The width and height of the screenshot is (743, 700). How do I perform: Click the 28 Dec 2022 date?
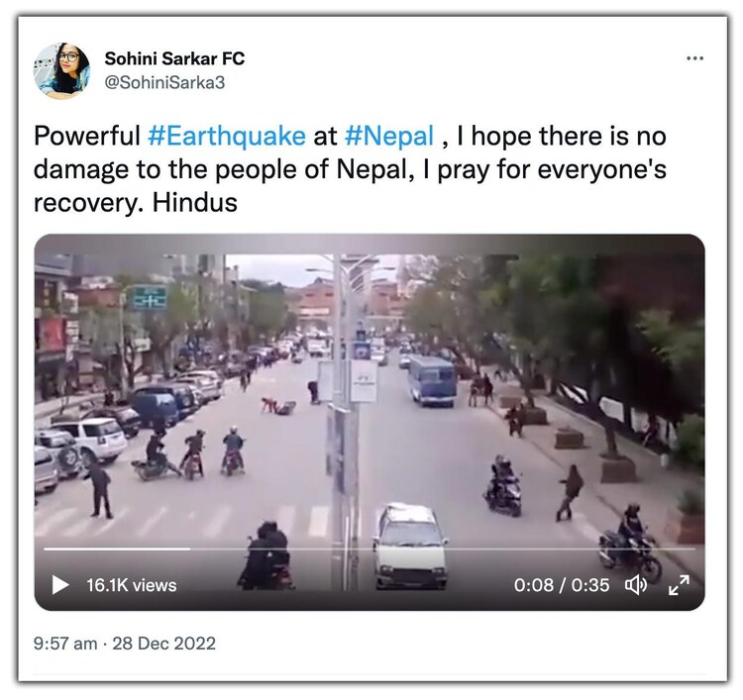point(163,644)
